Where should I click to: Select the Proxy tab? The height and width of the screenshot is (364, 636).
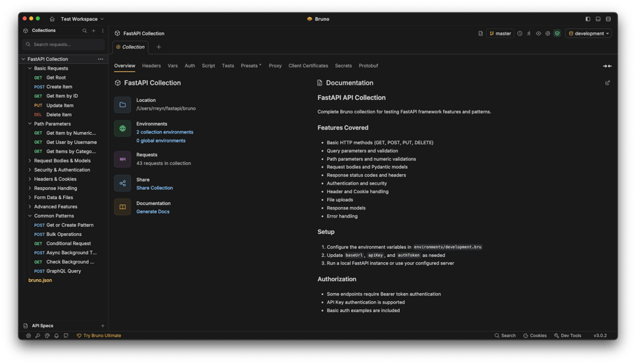click(275, 66)
